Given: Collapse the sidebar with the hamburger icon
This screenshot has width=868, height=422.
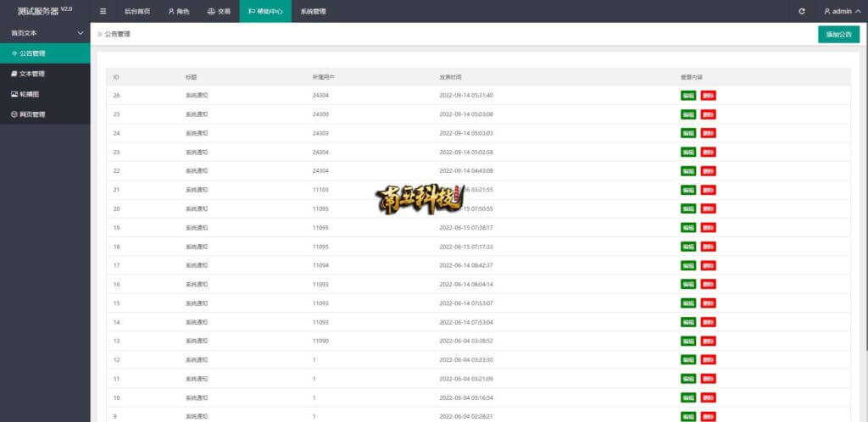Looking at the screenshot, I should click(x=103, y=11).
